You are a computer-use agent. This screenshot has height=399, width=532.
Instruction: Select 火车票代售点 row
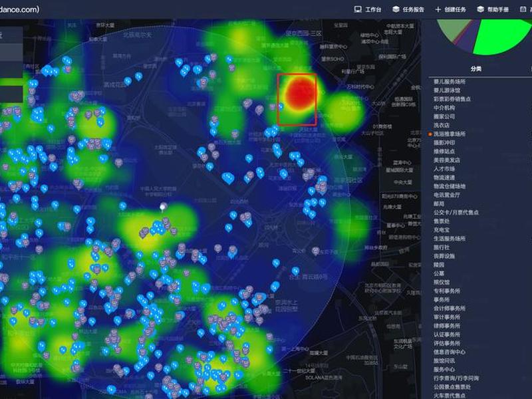(450, 396)
